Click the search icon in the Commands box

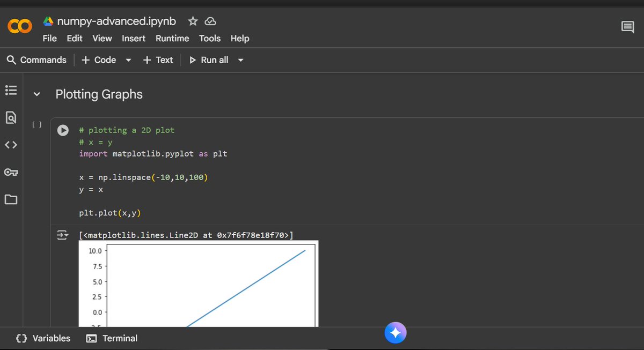coord(11,60)
